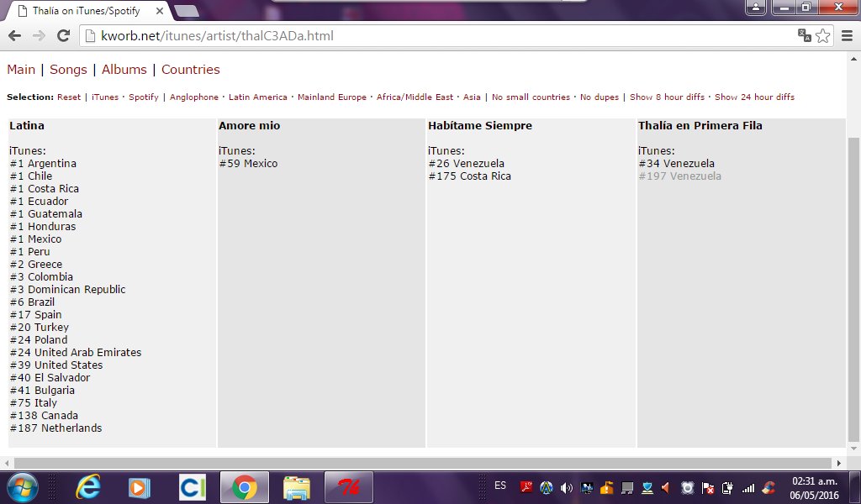Click the scroll right arrow

(x=838, y=464)
